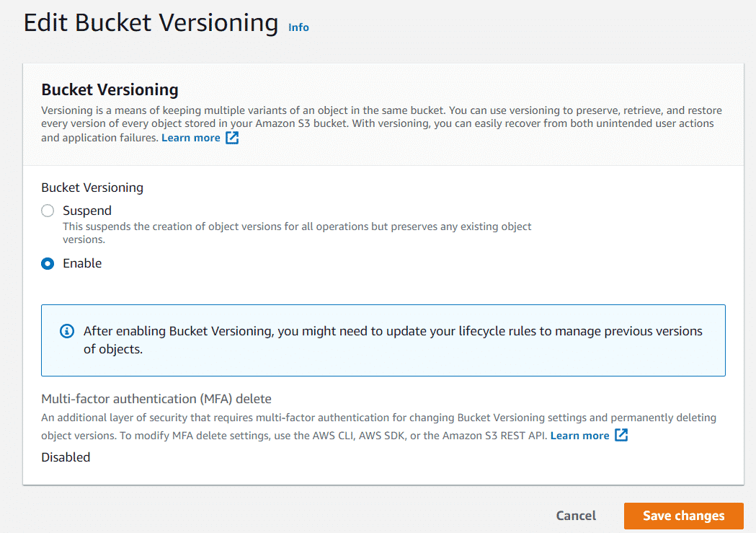Image resolution: width=756 pixels, height=533 pixels.
Task: Click the Edit Bucket Versioning page title
Action: point(151,22)
